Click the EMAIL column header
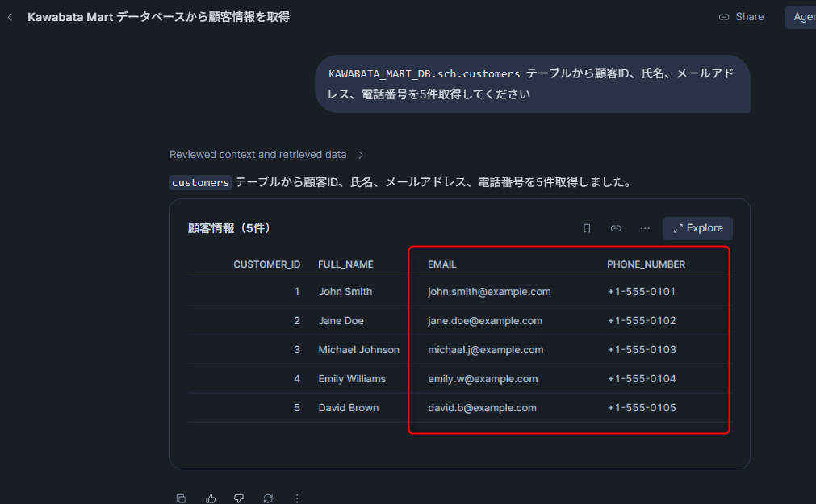The height and width of the screenshot is (504, 816). tap(441, 264)
